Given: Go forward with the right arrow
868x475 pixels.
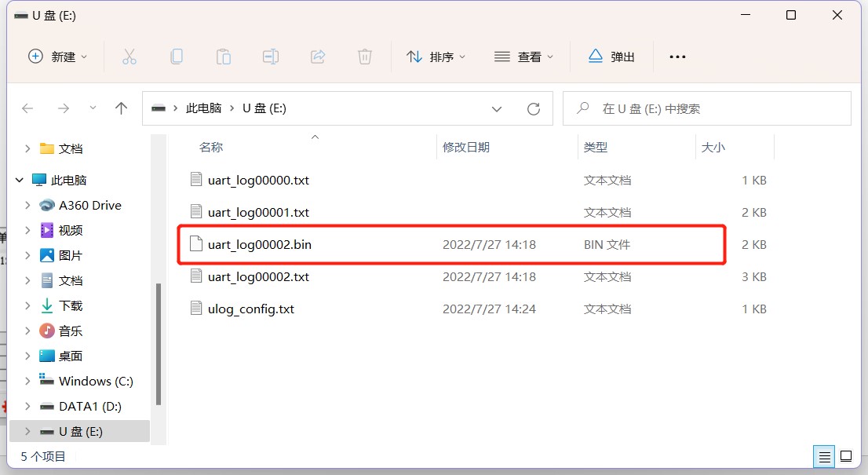Looking at the screenshot, I should [64, 108].
